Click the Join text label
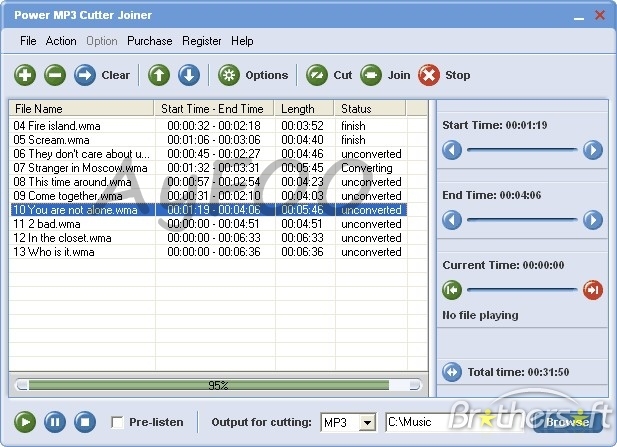The height and width of the screenshot is (447, 617). (399, 75)
